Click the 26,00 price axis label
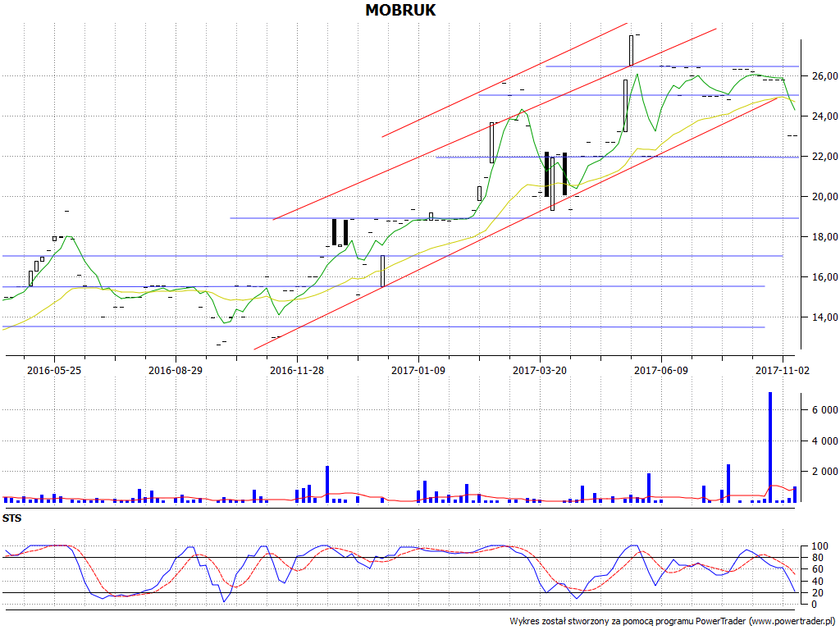Image resolution: width=840 pixels, height=630 pixels. tap(825, 76)
